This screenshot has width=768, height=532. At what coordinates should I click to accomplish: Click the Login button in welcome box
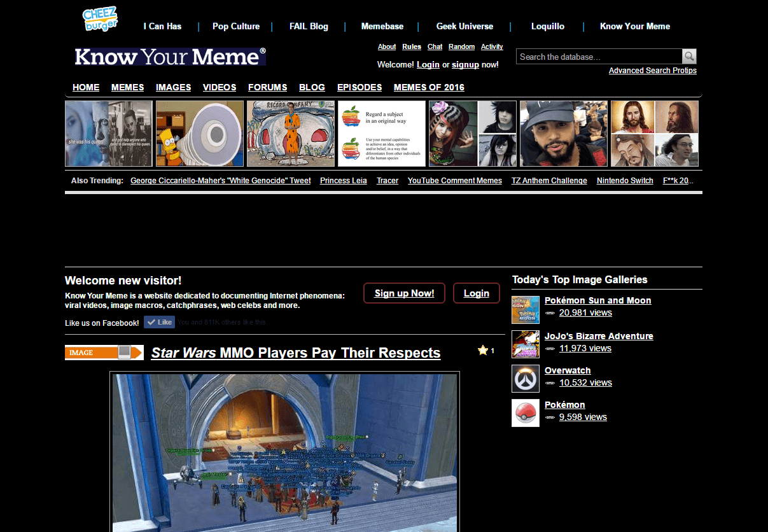click(477, 293)
